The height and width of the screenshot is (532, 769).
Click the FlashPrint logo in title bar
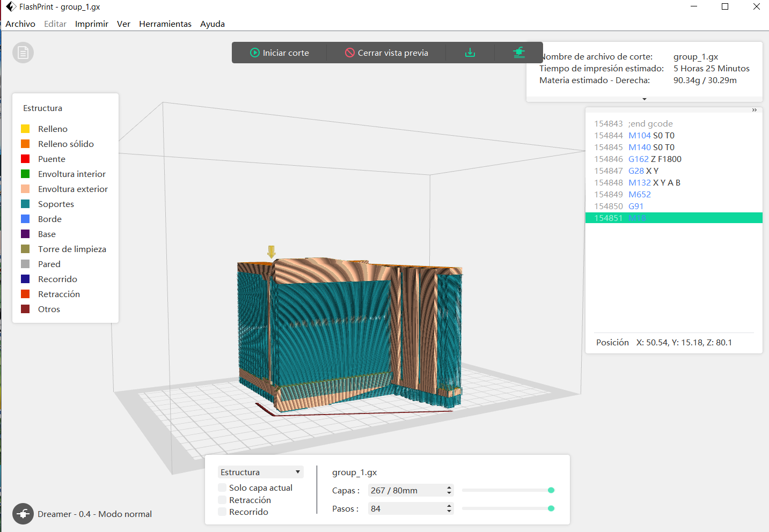click(x=10, y=7)
